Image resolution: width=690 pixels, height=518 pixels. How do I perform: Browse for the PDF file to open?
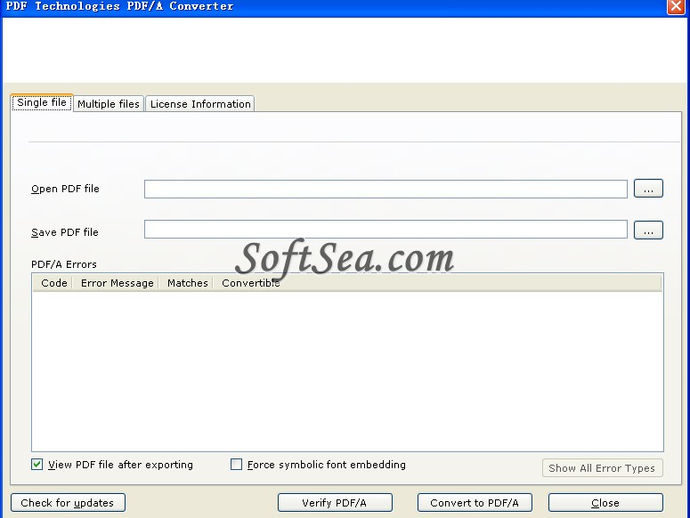648,188
